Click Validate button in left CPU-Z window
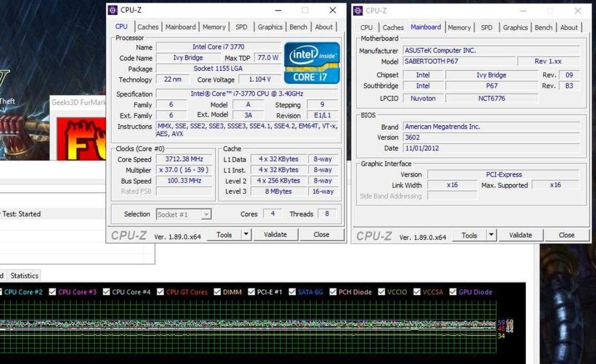 tap(275, 235)
